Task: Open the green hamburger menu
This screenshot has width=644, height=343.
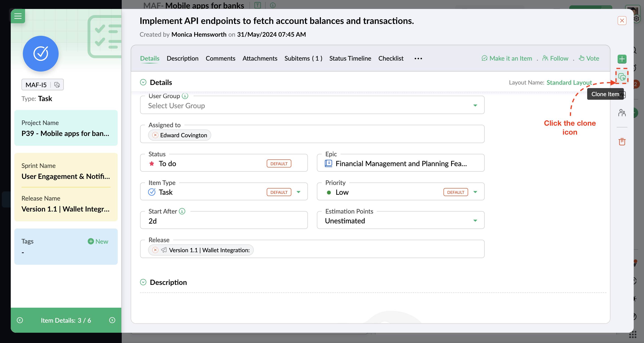Action: (x=18, y=16)
